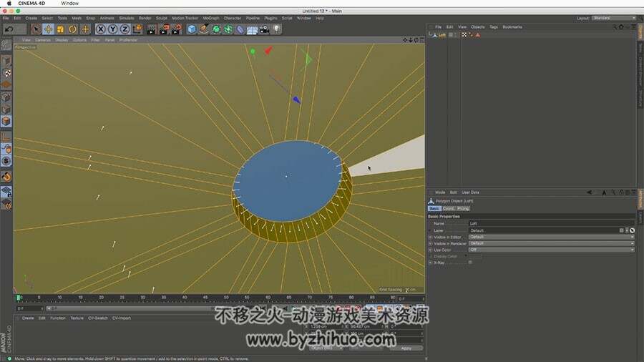Open Visible in Editor dropdown
The width and height of the screenshot is (644, 362).
coord(552,238)
